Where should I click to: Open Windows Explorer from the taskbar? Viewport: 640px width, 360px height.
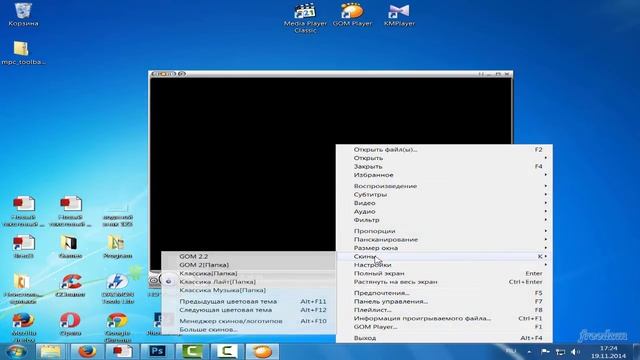coord(50,351)
